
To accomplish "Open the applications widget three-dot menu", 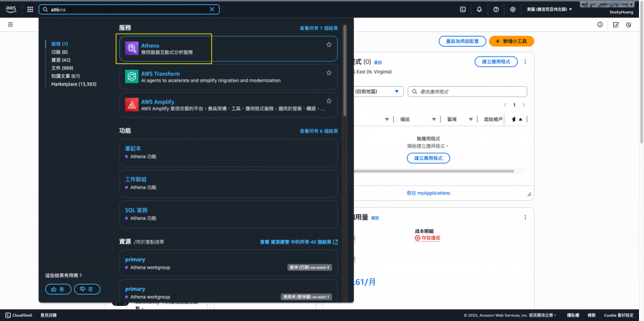I will click(525, 62).
